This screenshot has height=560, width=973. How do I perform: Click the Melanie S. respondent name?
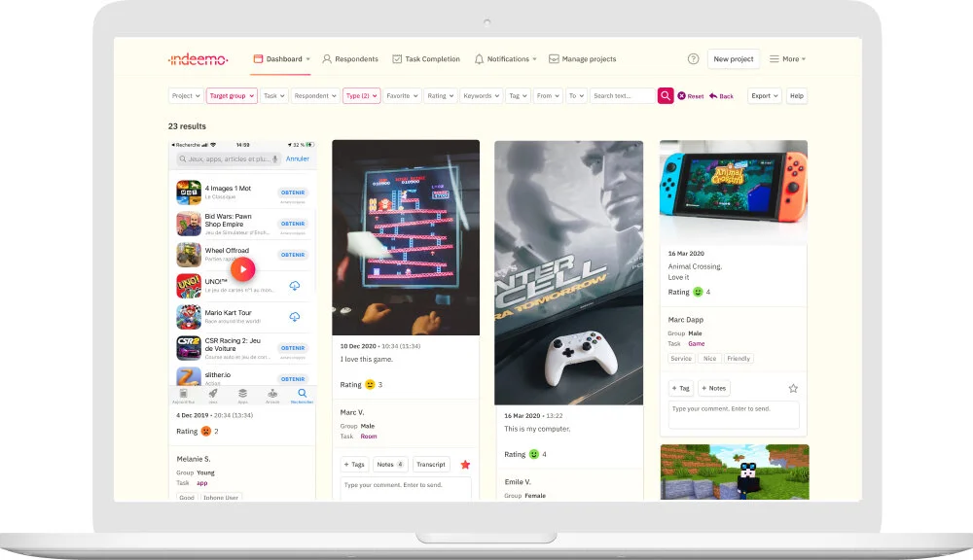[x=193, y=459]
